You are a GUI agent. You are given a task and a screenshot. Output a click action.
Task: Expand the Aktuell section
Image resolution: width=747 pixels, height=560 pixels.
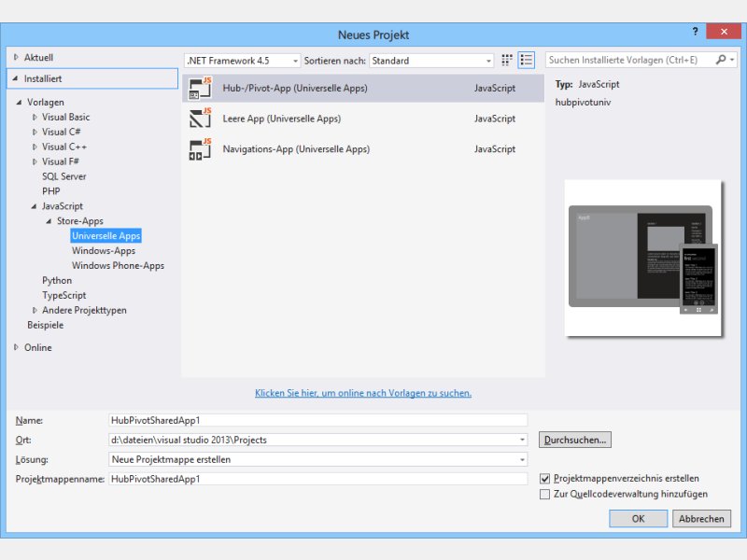pyautogui.click(x=16, y=57)
